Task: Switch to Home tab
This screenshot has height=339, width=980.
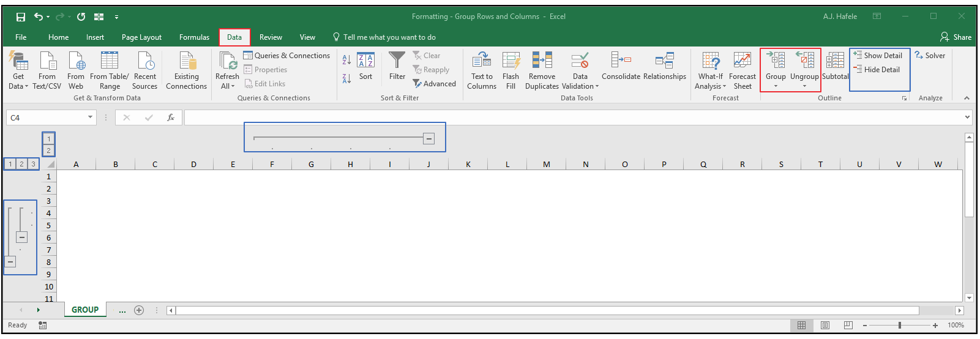Action: coord(59,37)
